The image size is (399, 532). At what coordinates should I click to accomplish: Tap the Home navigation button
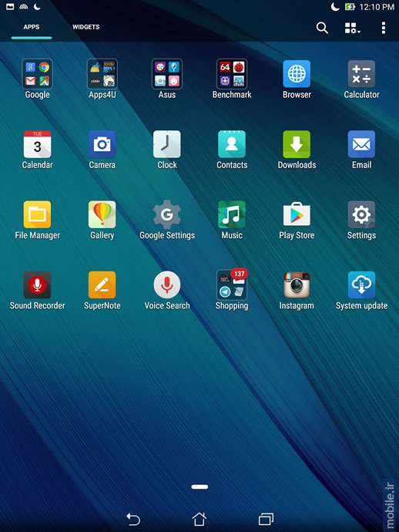pyautogui.click(x=199, y=519)
